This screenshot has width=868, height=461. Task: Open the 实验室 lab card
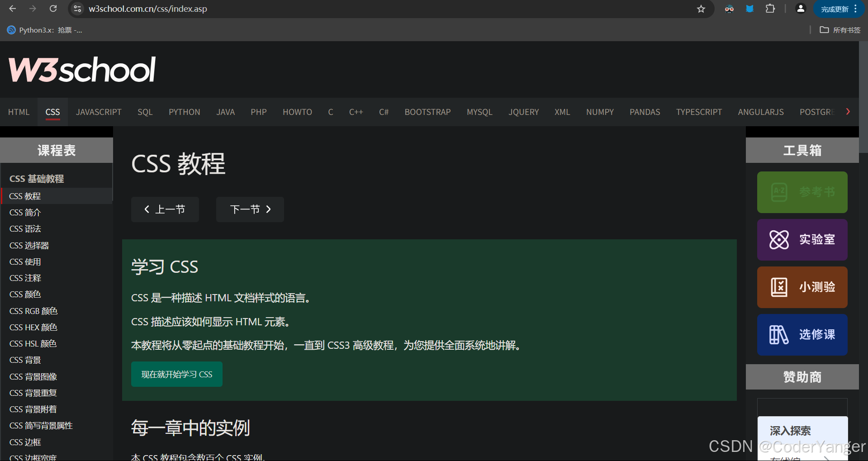(802, 240)
